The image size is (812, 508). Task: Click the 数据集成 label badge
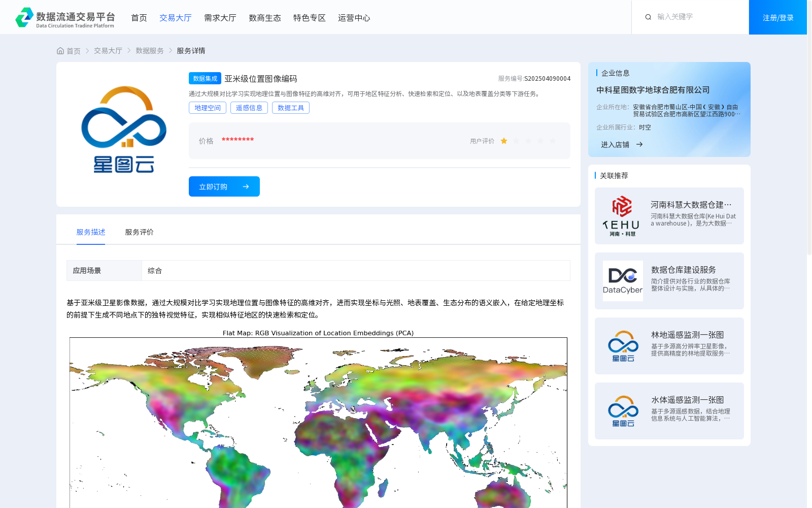(205, 78)
